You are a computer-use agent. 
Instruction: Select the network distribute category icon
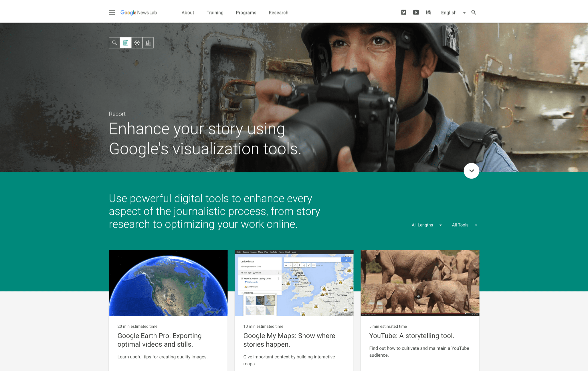[137, 43]
